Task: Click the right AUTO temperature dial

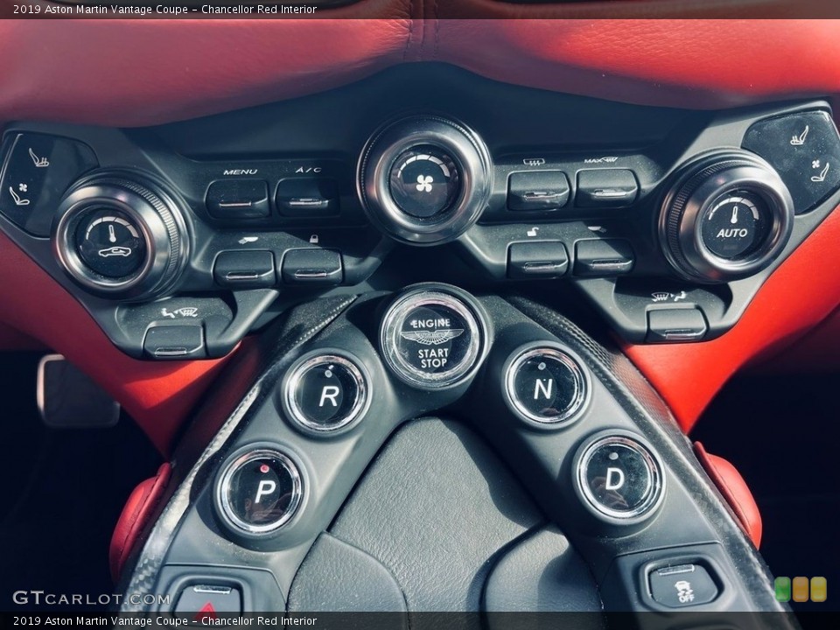Action: tap(725, 219)
